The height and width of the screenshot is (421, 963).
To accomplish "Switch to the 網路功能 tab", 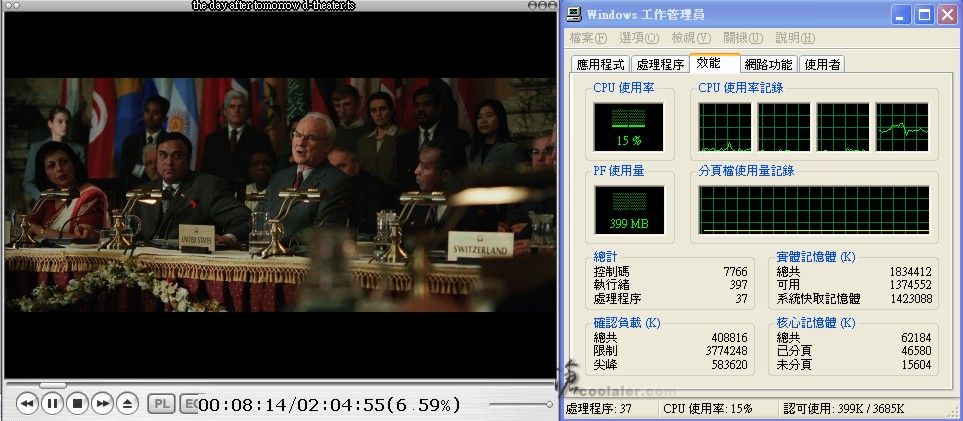I will click(768, 65).
